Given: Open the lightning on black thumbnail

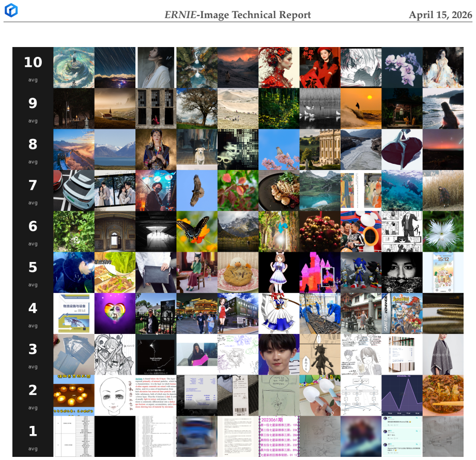Looking at the screenshot, I should tap(156, 355).
